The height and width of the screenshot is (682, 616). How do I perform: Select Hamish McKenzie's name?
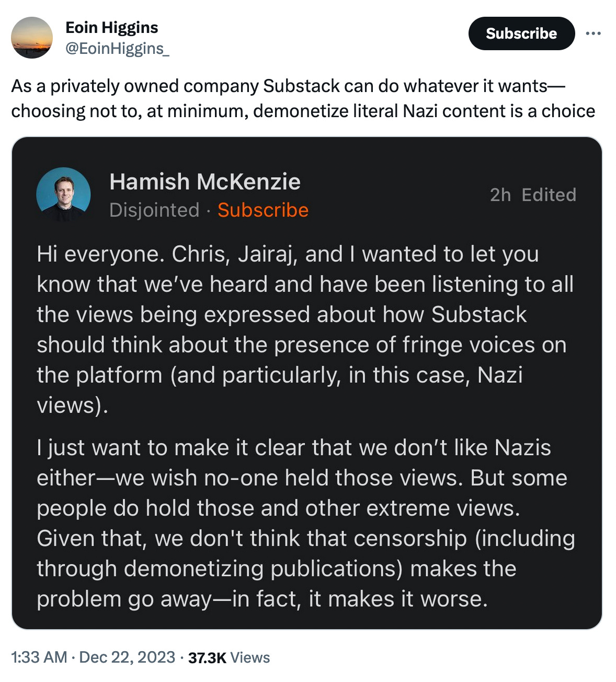205,182
